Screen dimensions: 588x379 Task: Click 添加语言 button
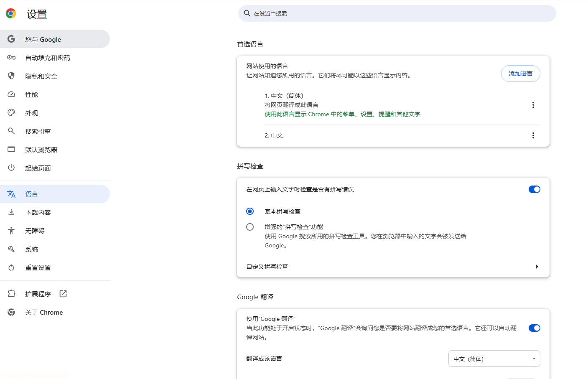pyautogui.click(x=520, y=74)
